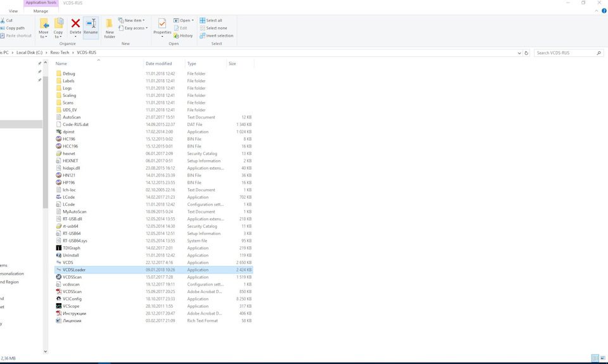Go to Ross-Tech in the breadcrumb
Image resolution: width=608 pixels, height=364 pixels.
[x=60, y=53]
